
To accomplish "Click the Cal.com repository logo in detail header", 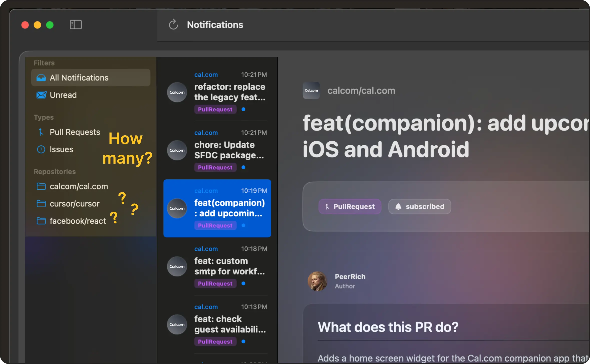I will pos(311,91).
